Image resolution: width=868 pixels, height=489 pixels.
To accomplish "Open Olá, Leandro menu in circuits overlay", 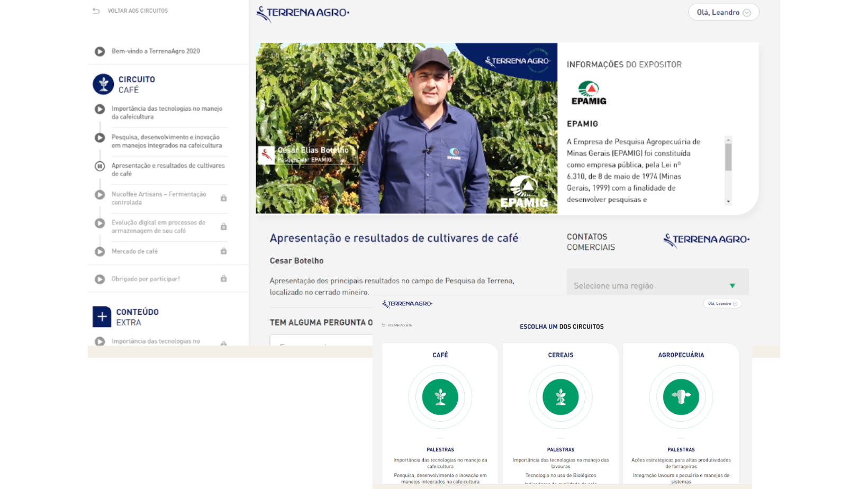I will click(x=722, y=304).
